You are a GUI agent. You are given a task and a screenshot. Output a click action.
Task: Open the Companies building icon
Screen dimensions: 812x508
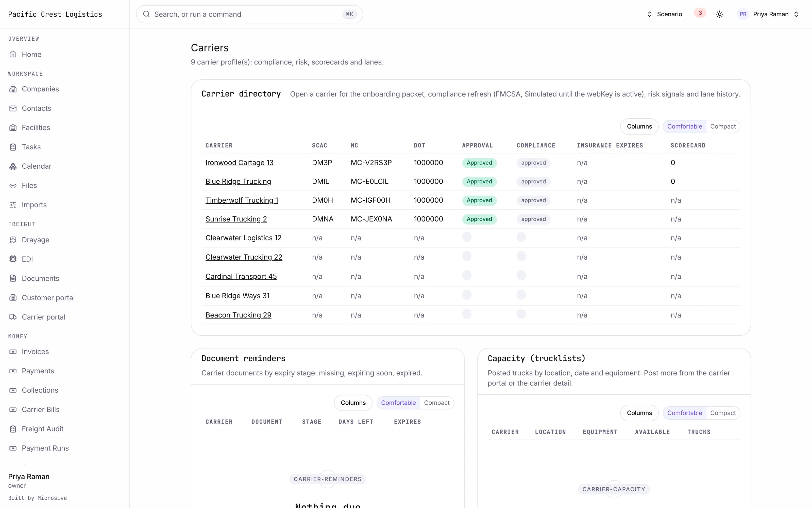[13, 89]
